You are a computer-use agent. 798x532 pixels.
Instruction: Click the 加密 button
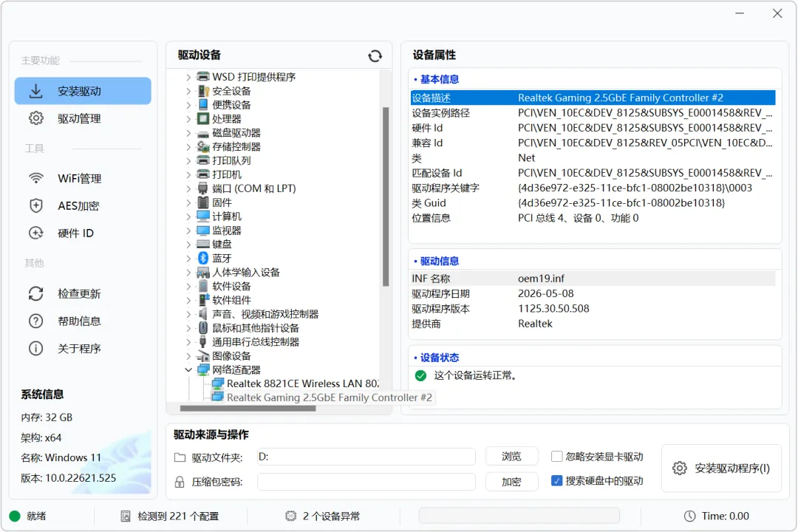tap(511, 481)
